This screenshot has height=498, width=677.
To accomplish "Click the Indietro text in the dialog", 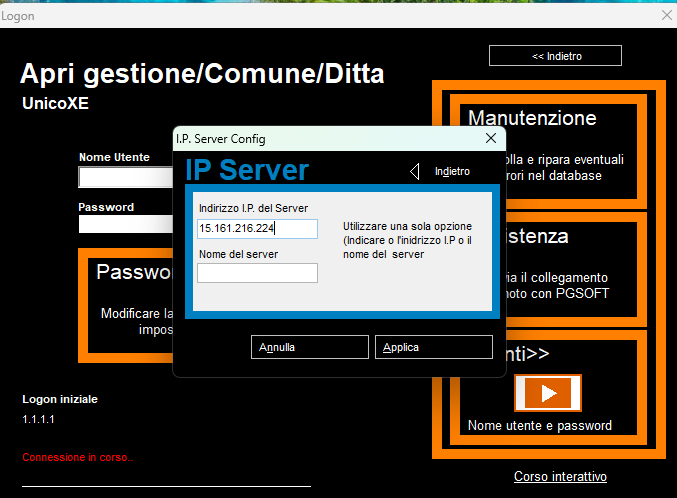I will (x=452, y=172).
